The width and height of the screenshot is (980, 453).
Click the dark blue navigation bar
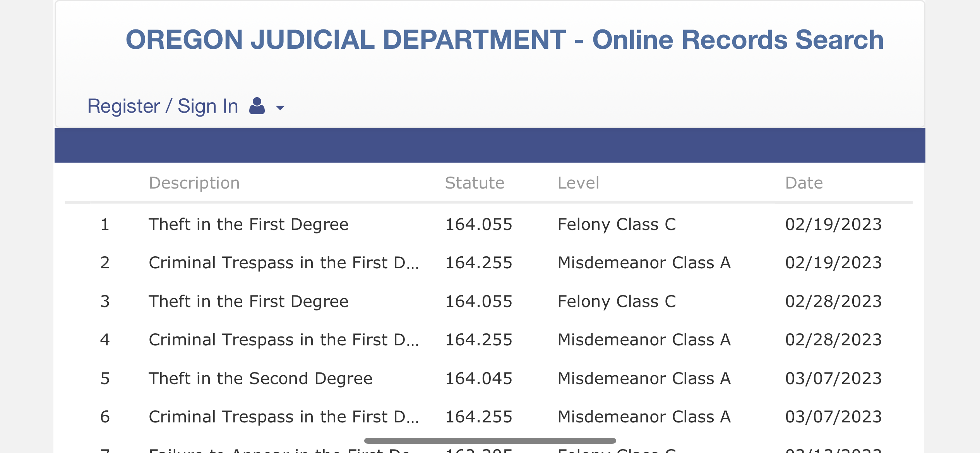(490, 145)
